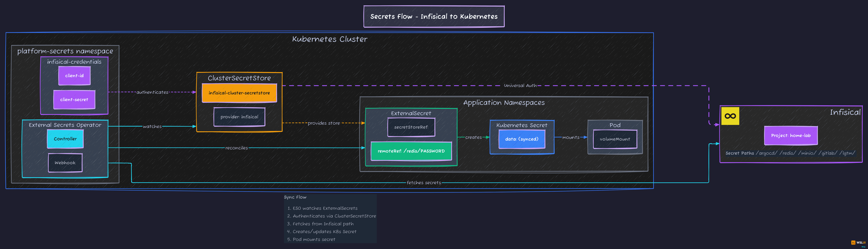The height and width of the screenshot is (249, 868).
Task: Click the 'Application Namespaces' heading
Action: pos(504,103)
